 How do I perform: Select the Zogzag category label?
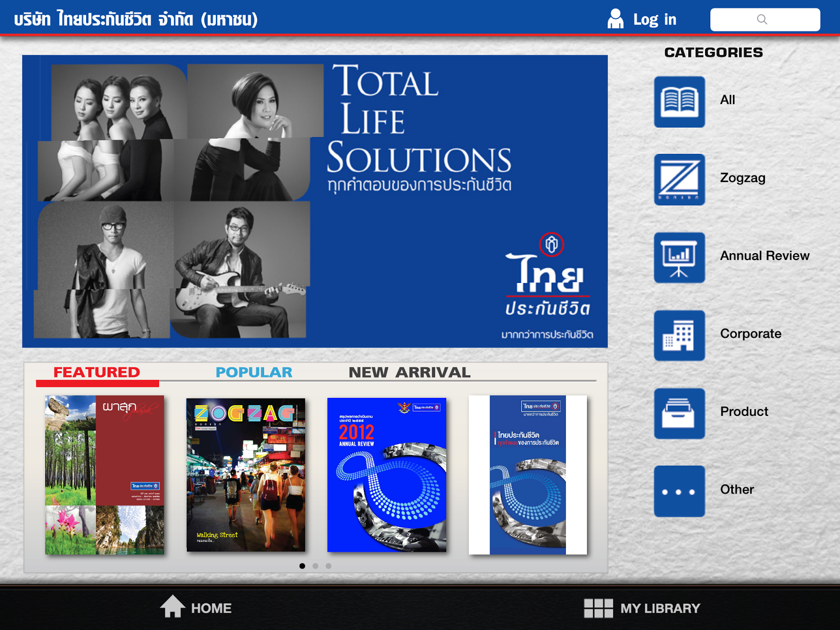(743, 178)
